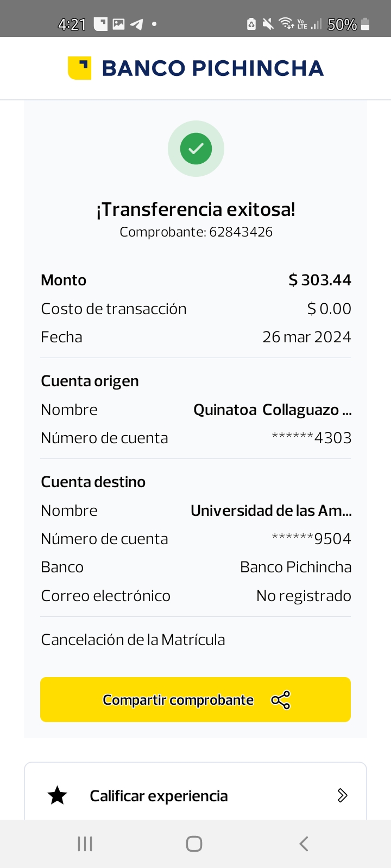Viewport: 391px width, 868px height.
Task: Tap the BANCO PICHINCHA header title
Action: pyautogui.click(x=212, y=68)
